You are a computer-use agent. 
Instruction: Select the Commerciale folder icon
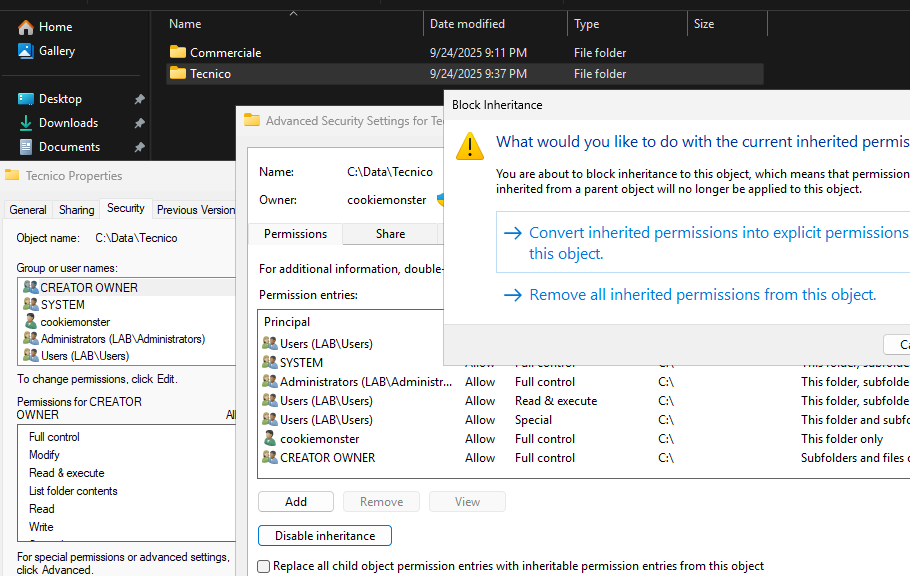click(178, 53)
